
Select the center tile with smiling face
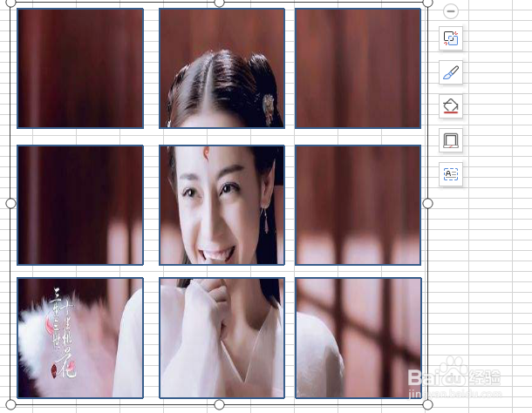pos(222,205)
